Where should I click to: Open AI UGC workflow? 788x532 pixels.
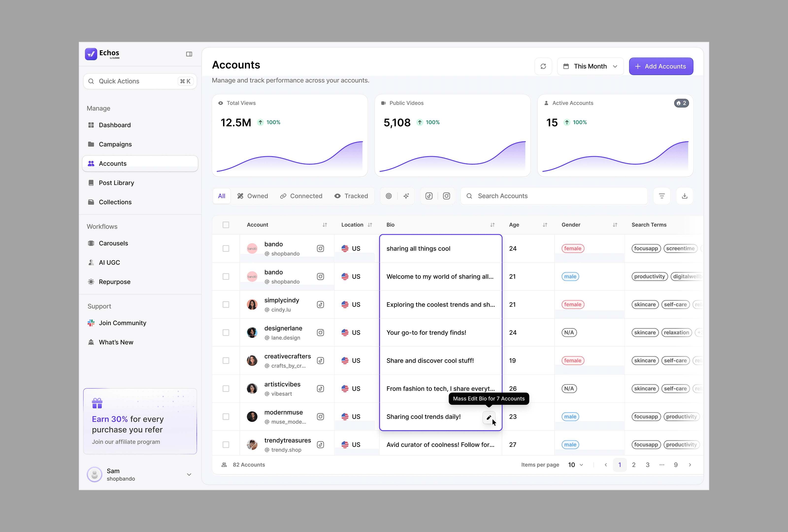pyautogui.click(x=140, y=263)
